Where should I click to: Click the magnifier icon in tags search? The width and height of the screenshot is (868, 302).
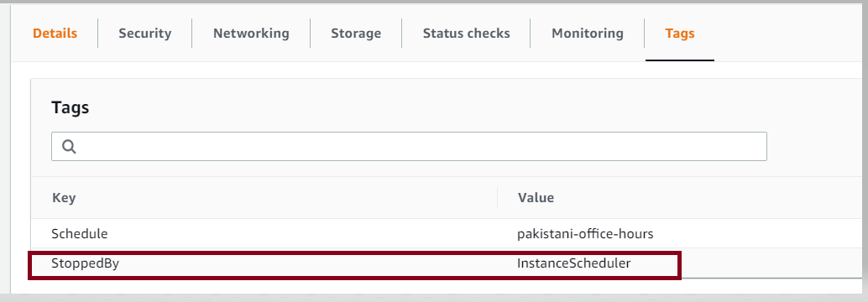tap(69, 147)
